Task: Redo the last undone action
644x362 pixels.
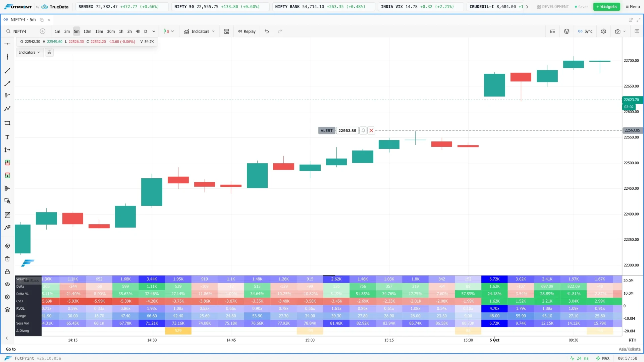Action: click(280, 31)
